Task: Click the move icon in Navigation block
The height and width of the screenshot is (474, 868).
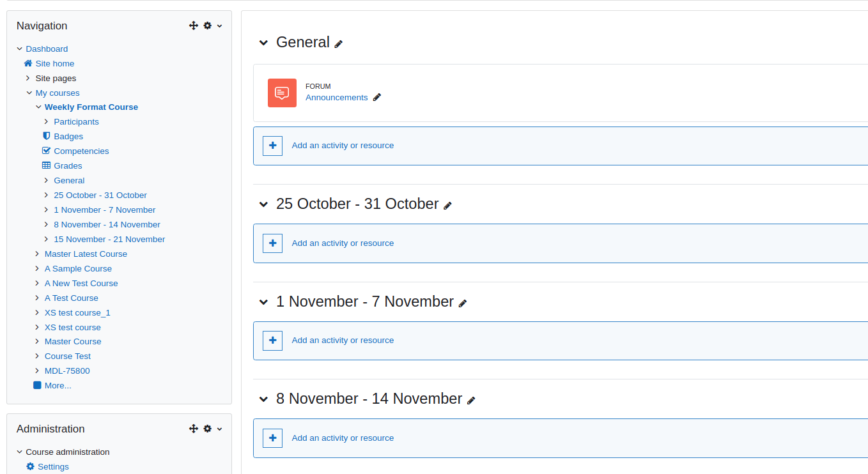Action: pyautogui.click(x=194, y=26)
